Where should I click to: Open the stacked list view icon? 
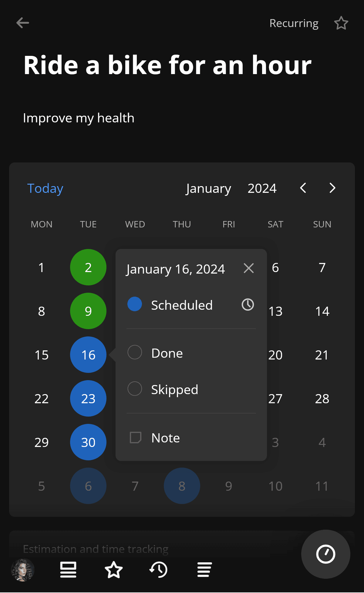pos(68,570)
